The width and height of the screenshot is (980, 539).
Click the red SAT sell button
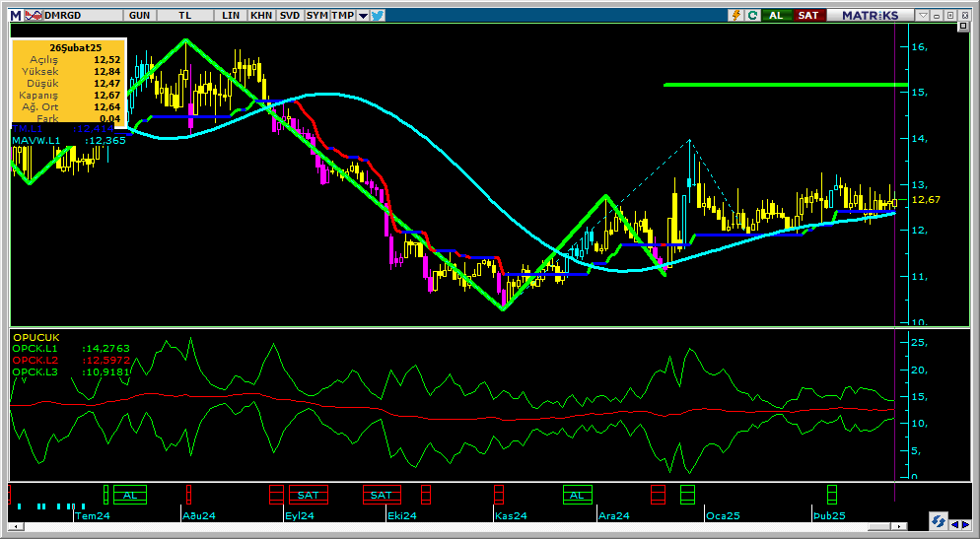pos(808,16)
